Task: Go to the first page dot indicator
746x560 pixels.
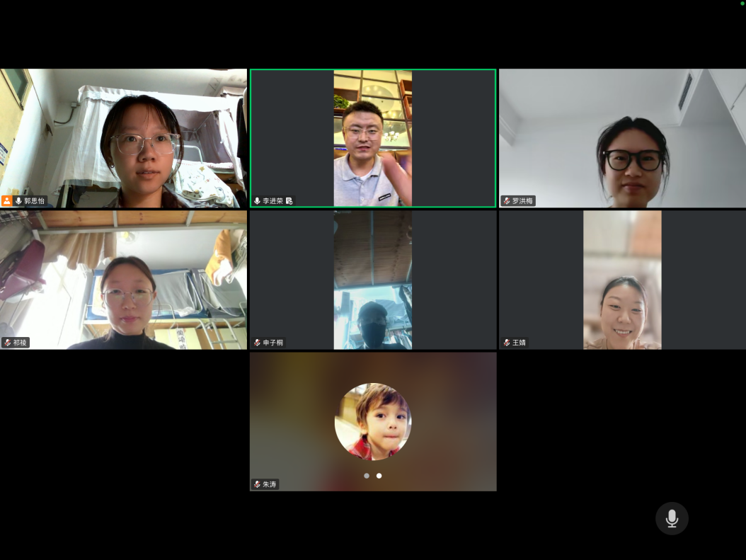Action: click(x=367, y=476)
